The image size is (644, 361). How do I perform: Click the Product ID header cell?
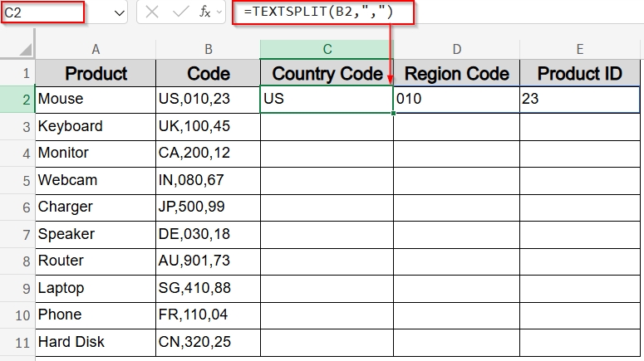click(579, 73)
